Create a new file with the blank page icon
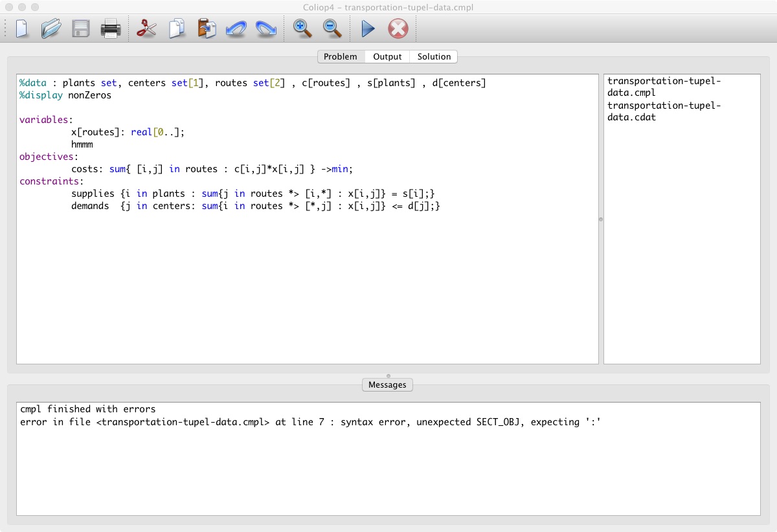Image resolution: width=777 pixels, height=532 pixels. coord(22,29)
